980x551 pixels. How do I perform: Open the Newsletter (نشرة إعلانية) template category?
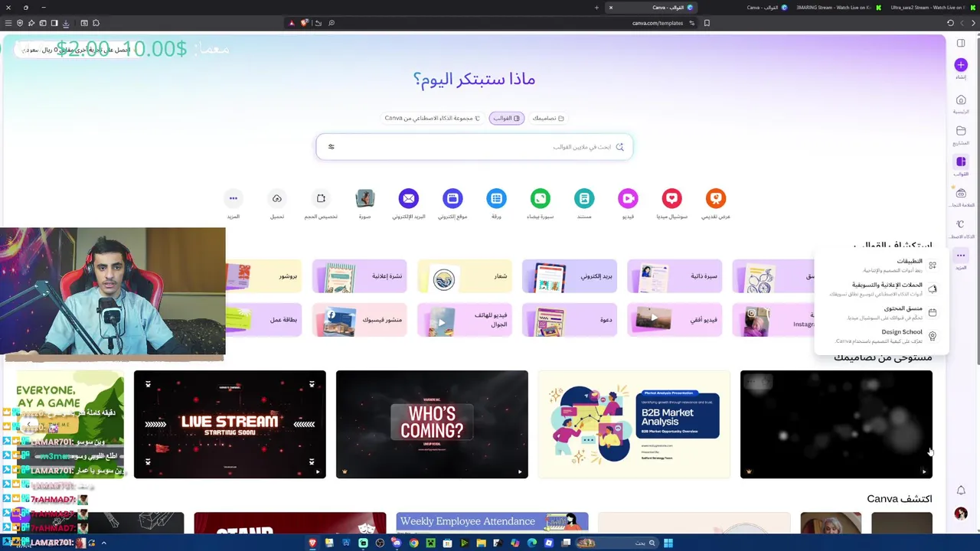point(360,276)
